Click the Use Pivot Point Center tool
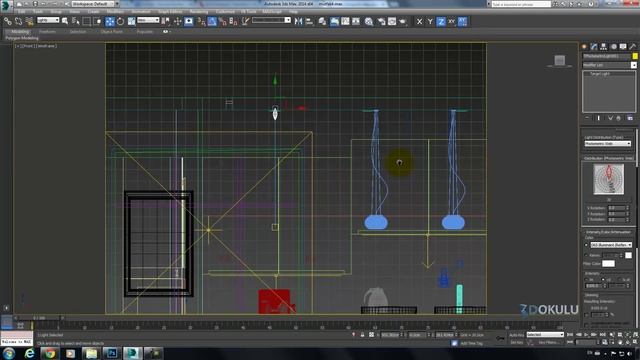This screenshot has height=360, width=640. click(x=166, y=21)
